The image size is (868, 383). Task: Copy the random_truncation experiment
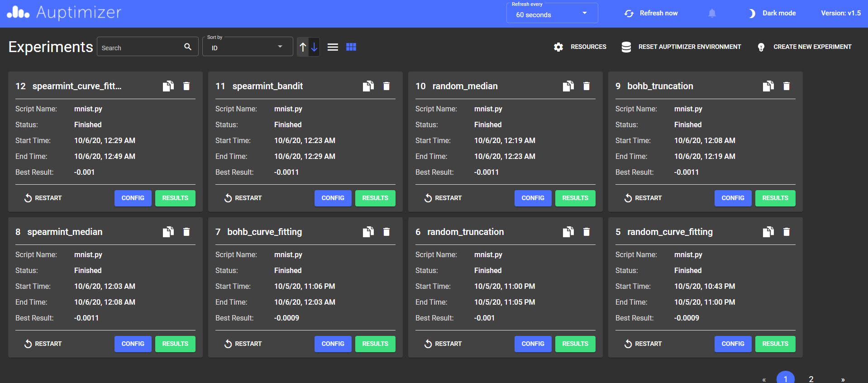[568, 232]
